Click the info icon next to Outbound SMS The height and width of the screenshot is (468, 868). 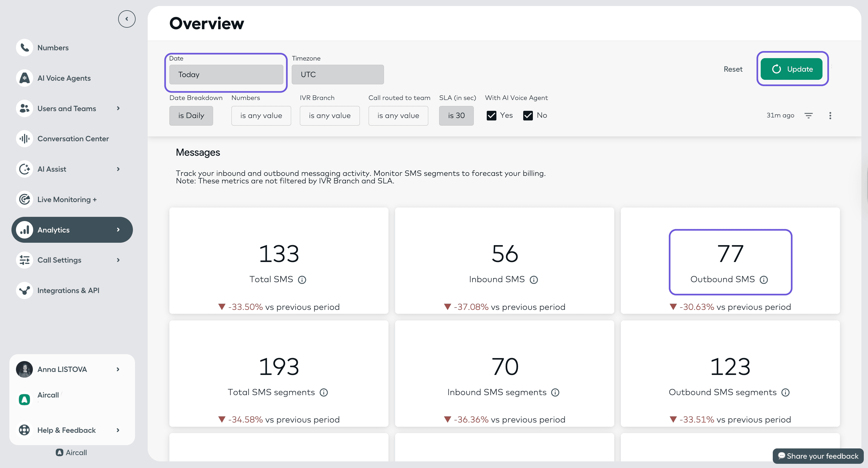click(x=763, y=279)
